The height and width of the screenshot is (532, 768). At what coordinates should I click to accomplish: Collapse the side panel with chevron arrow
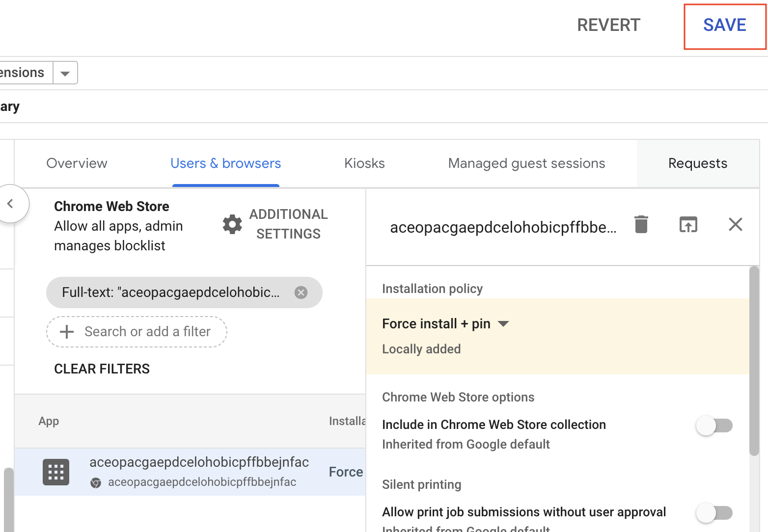click(10, 204)
